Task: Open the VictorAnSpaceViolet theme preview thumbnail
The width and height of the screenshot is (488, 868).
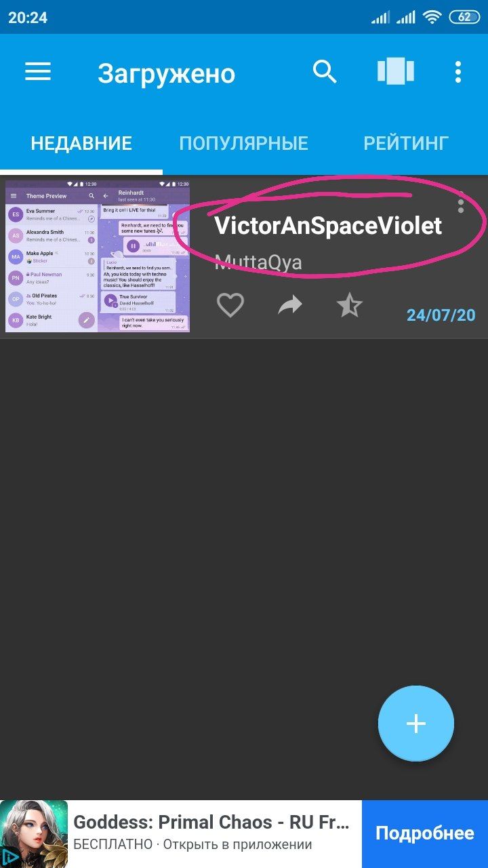Action: (x=98, y=256)
